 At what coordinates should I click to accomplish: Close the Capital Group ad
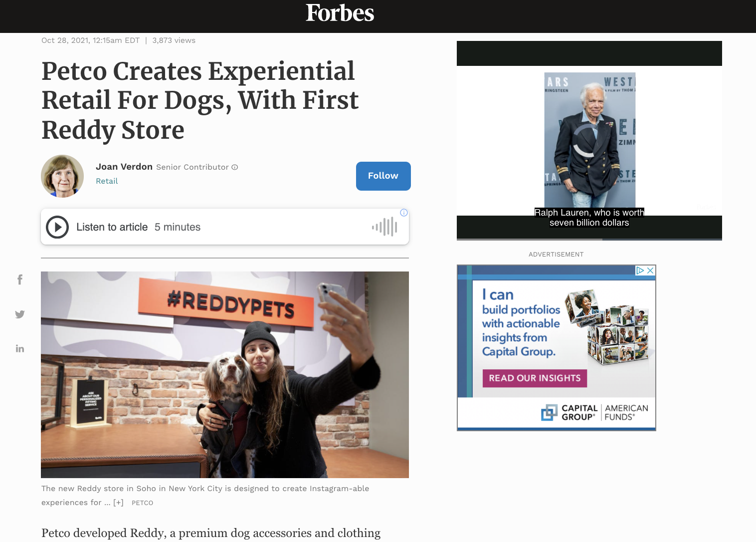click(650, 271)
